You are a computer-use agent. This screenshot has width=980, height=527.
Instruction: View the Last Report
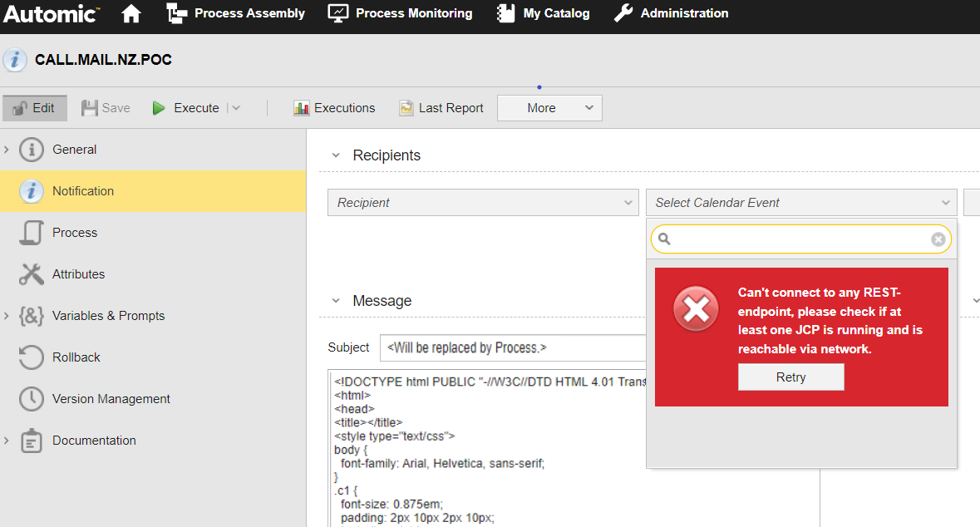(x=441, y=108)
